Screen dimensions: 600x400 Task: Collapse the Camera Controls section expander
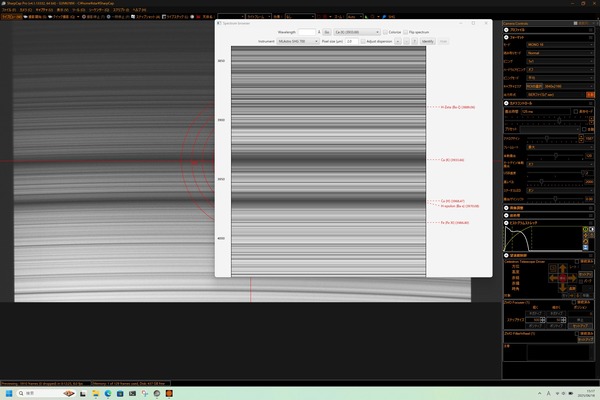[x=506, y=103]
